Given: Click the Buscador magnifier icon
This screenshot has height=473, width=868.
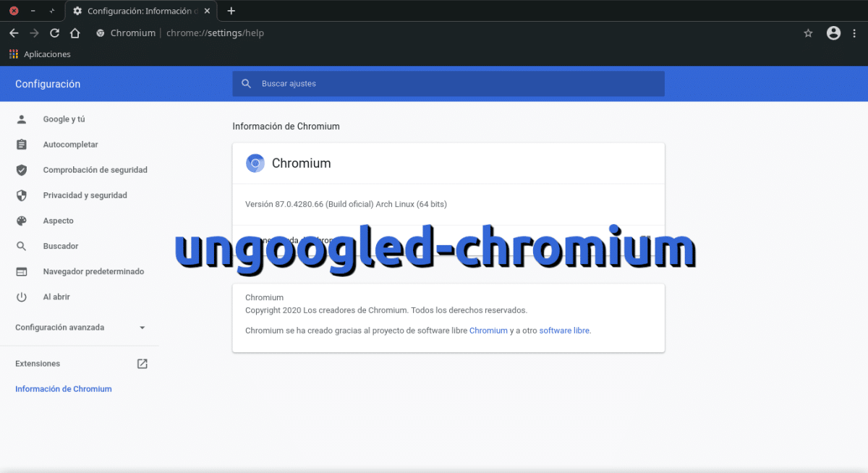Looking at the screenshot, I should (x=21, y=246).
